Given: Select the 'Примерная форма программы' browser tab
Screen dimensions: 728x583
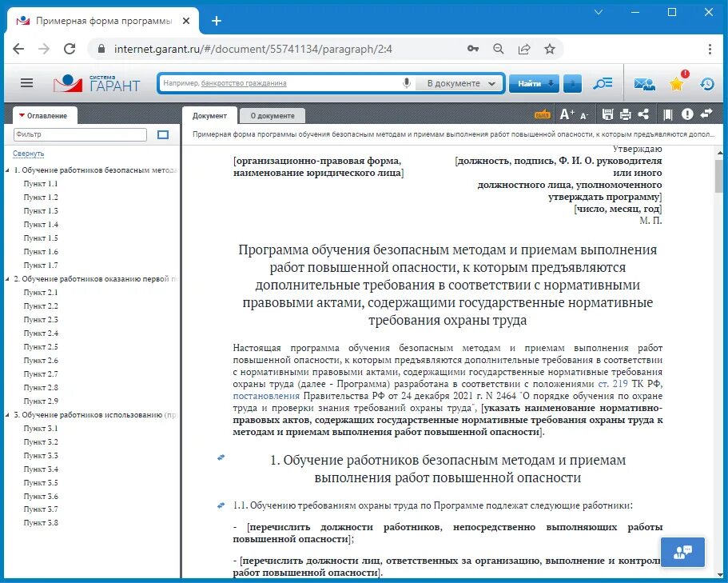Looking at the screenshot, I should coord(104,21).
